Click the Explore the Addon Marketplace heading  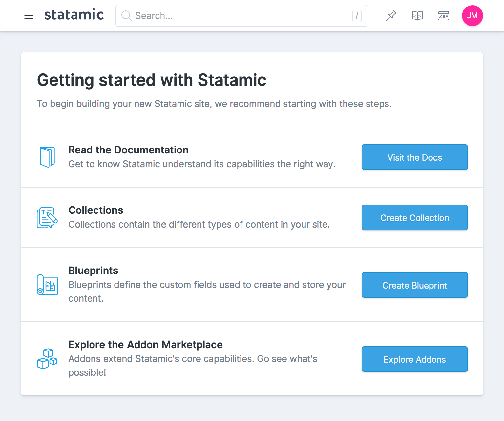point(145,345)
